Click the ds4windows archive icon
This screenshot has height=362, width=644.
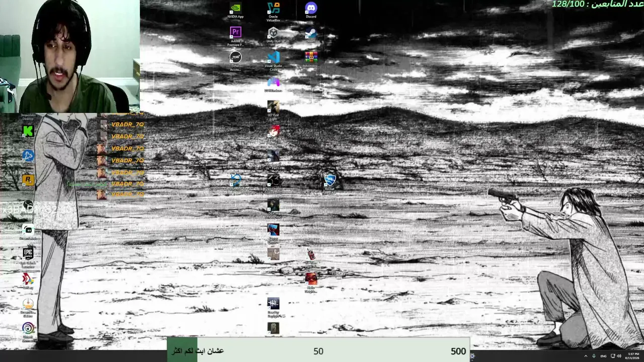click(x=311, y=59)
